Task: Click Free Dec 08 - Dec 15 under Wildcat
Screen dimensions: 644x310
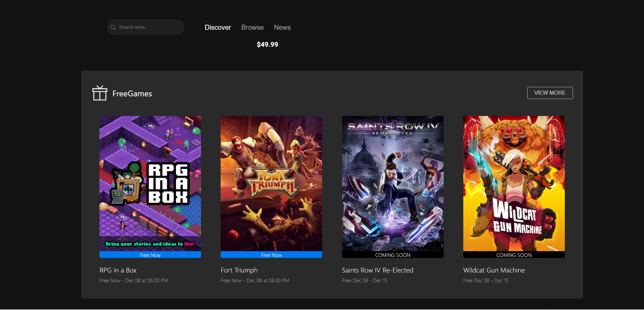Action: [486, 281]
